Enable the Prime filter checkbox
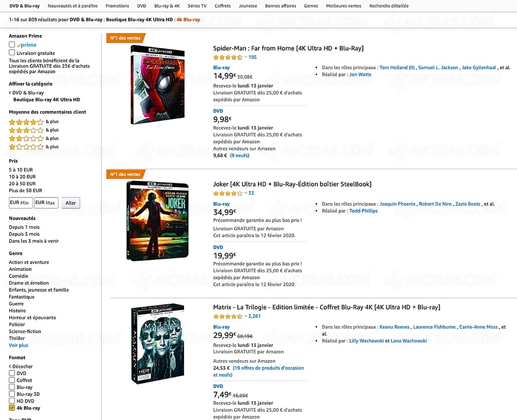Screen dimensions: 517x420 (11, 45)
